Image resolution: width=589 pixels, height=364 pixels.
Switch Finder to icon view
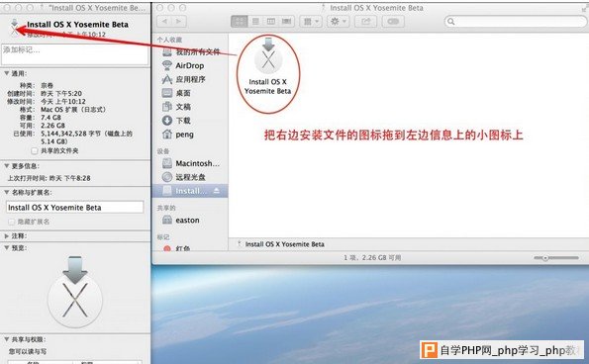(240, 22)
